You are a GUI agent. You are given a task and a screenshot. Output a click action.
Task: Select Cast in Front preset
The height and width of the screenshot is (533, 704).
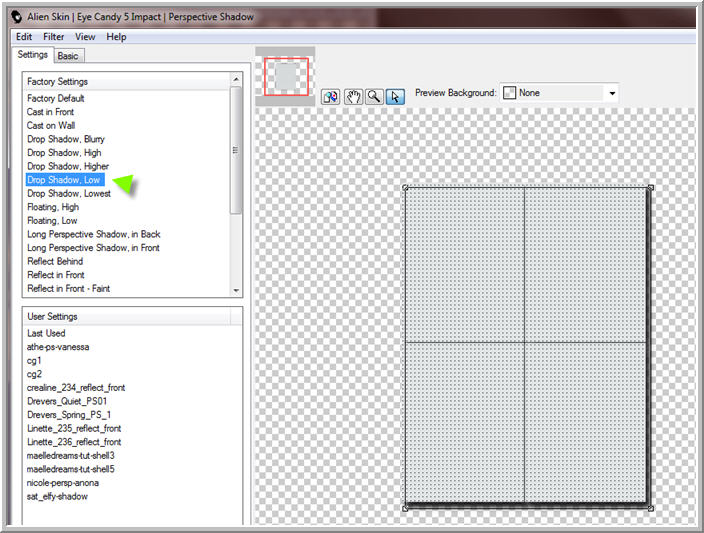tap(50, 112)
